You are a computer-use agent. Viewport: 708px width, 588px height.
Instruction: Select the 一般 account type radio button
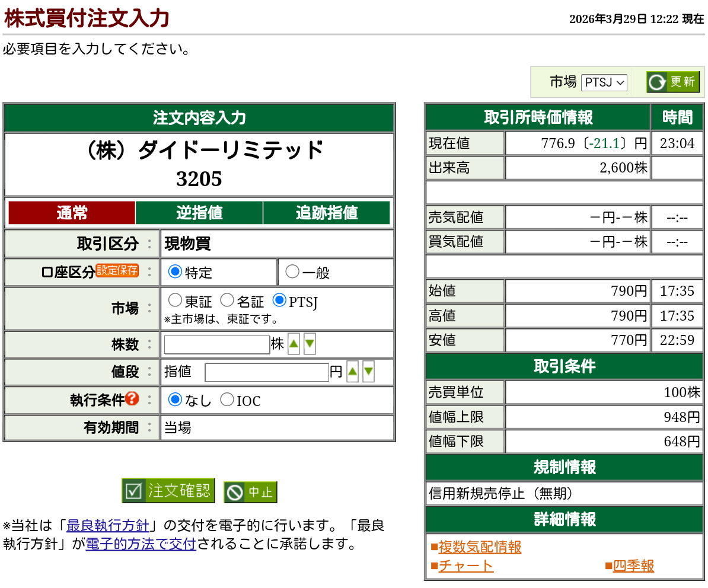coord(291,271)
